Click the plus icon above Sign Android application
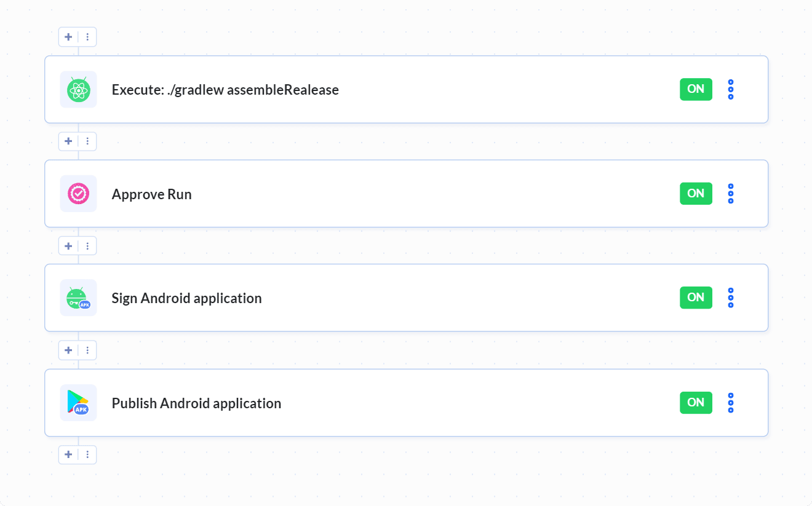This screenshot has height=506, width=812. [x=68, y=245]
